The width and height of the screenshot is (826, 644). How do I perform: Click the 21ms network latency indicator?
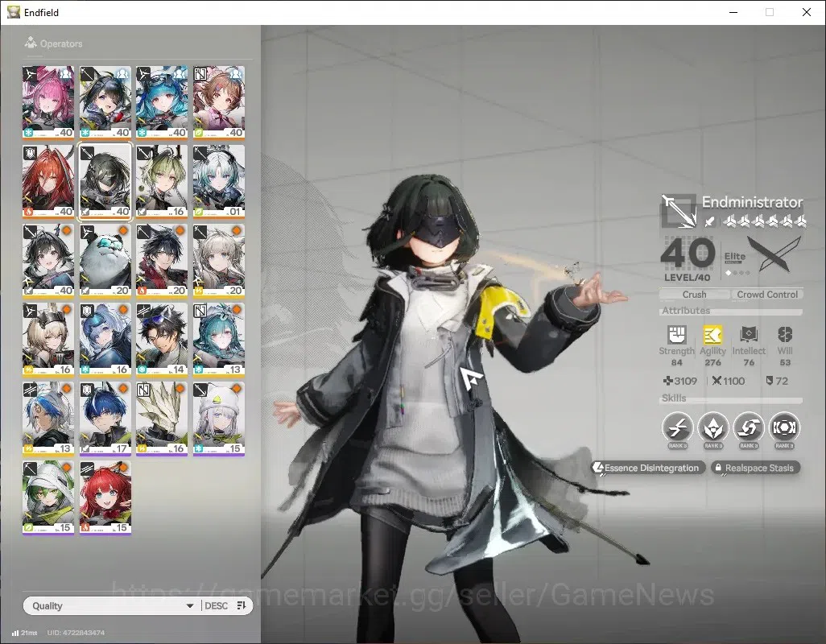(x=25, y=633)
